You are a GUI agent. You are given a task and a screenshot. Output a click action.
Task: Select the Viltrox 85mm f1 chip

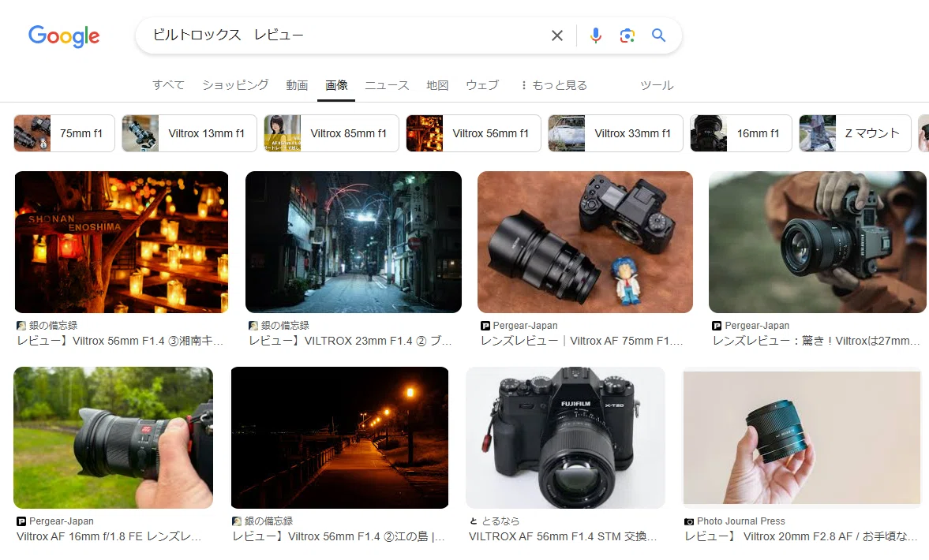[x=332, y=133]
